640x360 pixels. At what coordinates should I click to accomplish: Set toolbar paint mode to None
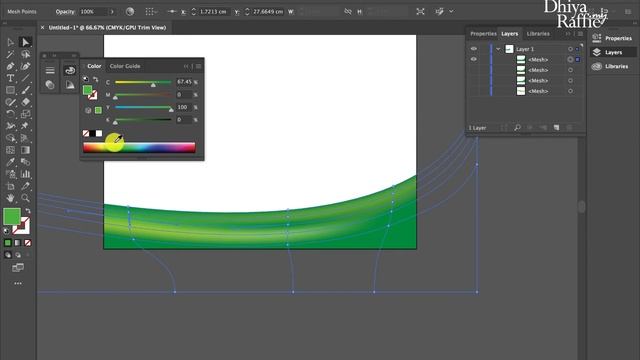click(28, 243)
